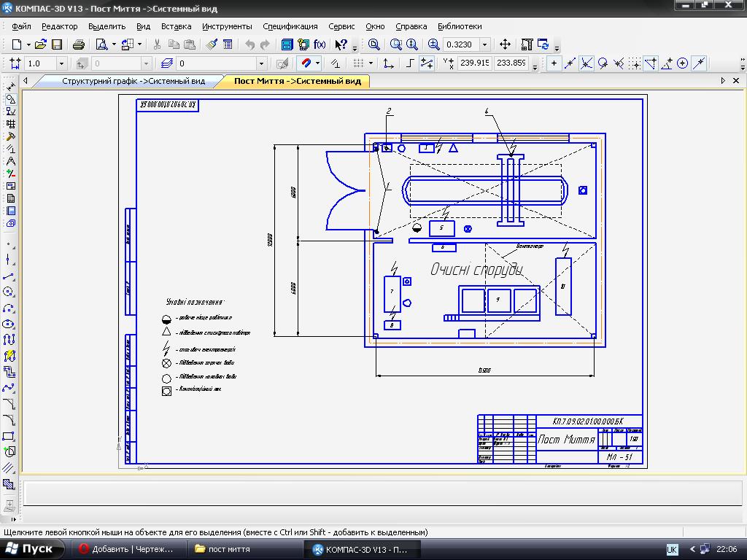Select the Ellipse tool in left panel
This screenshot has height=560, width=747.
pos(9,324)
